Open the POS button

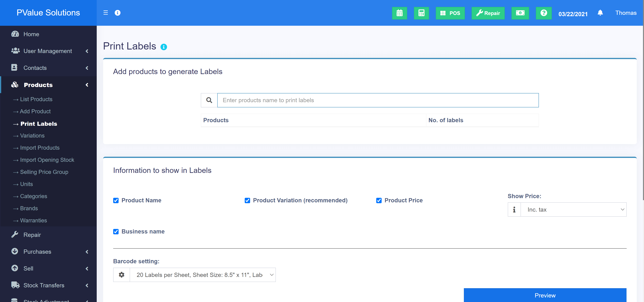point(450,13)
